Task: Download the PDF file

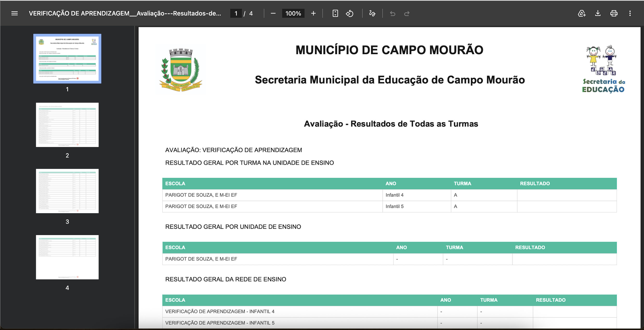Action: tap(598, 13)
